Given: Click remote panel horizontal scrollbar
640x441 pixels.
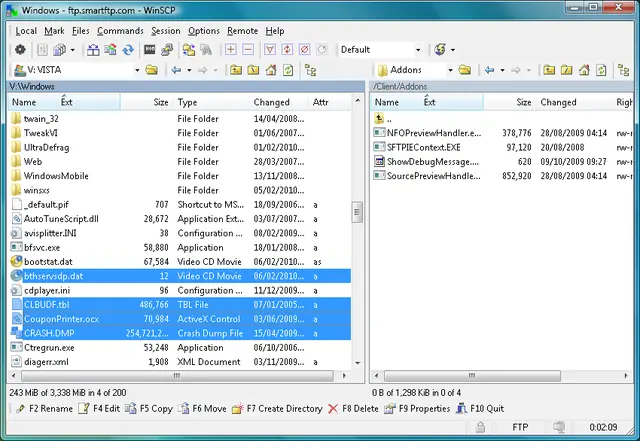Looking at the screenshot, I should pos(472,376).
